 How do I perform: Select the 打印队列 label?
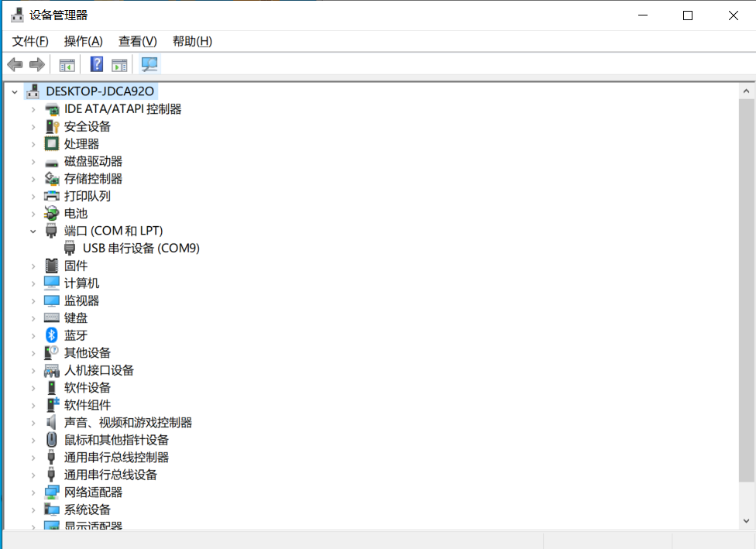[88, 196]
